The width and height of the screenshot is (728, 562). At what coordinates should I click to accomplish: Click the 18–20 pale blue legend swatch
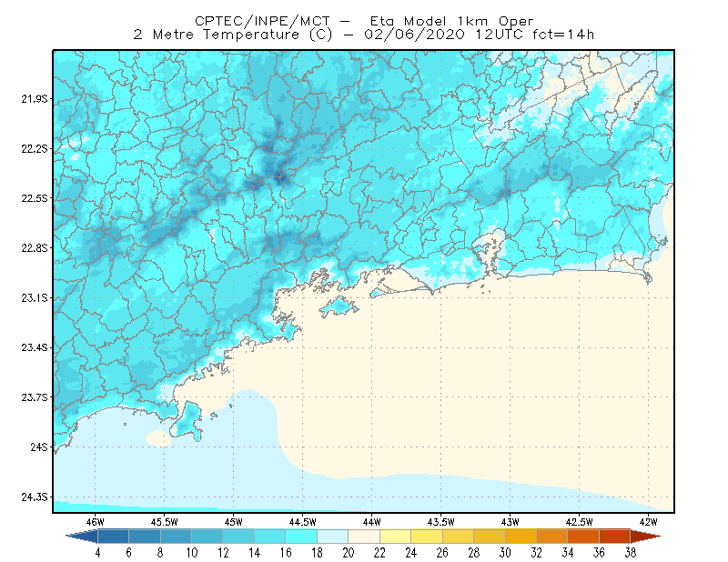[332, 537]
